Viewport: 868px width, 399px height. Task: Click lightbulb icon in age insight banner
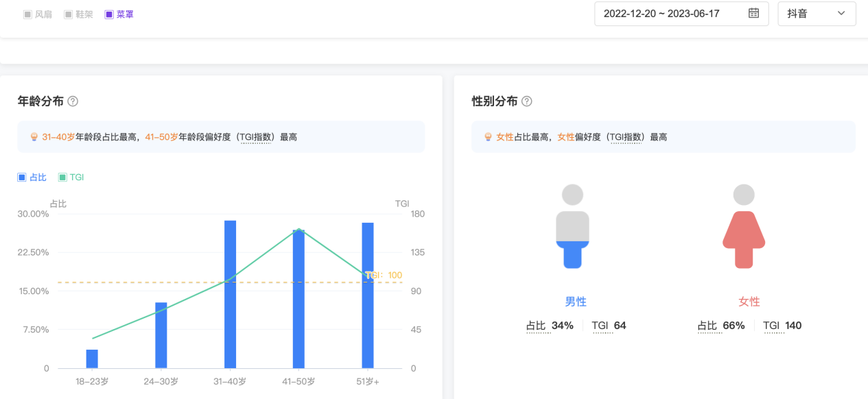34,137
